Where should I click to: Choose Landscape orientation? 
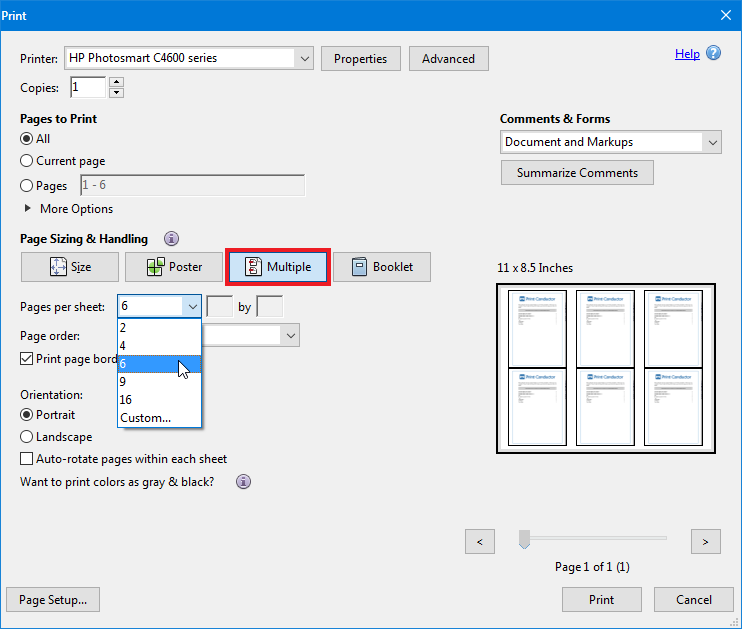[27, 437]
